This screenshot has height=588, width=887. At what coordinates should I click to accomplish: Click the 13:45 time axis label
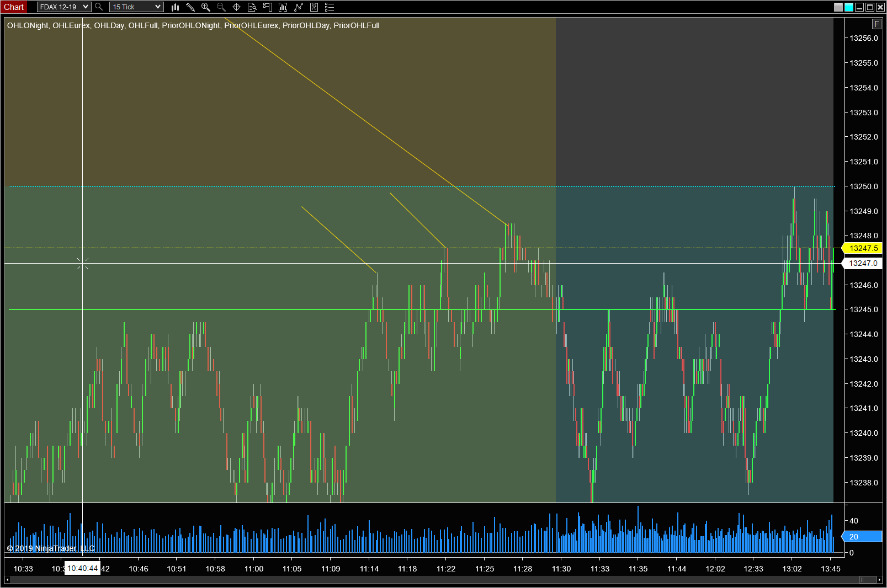[x=831, y=569]
